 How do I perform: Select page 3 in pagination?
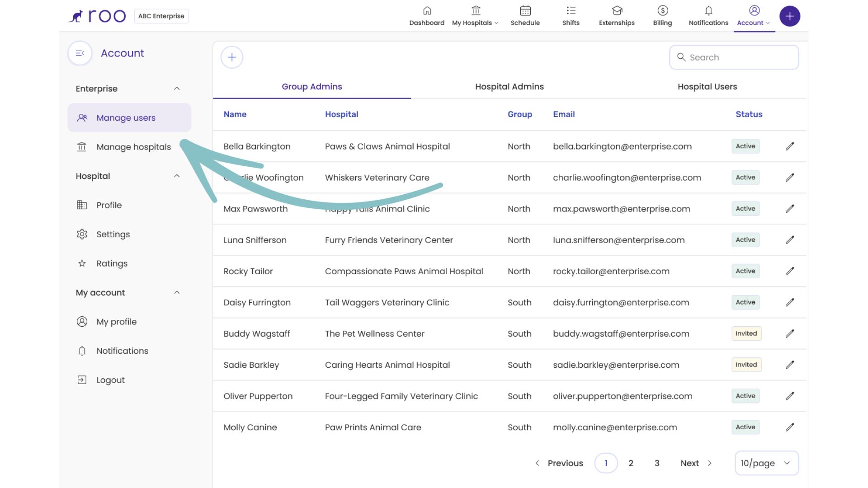click(x=657, y=463)
